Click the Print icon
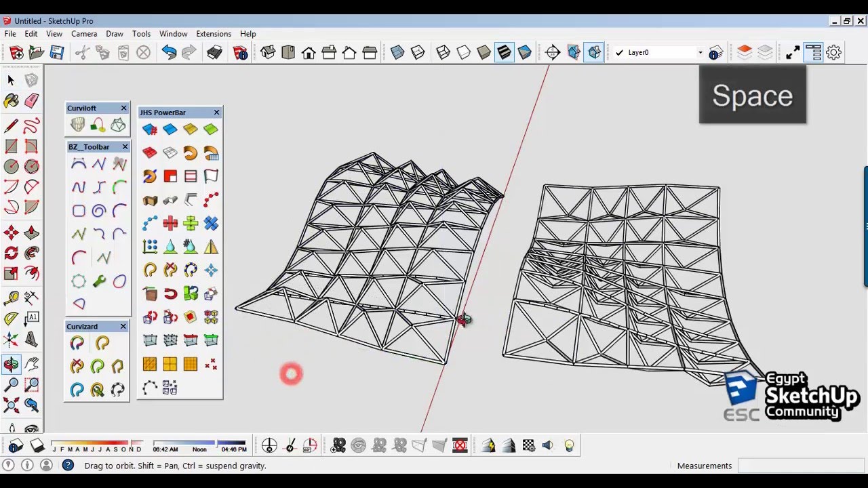Screen dimensions: 868x488 (x=214, y=52)
